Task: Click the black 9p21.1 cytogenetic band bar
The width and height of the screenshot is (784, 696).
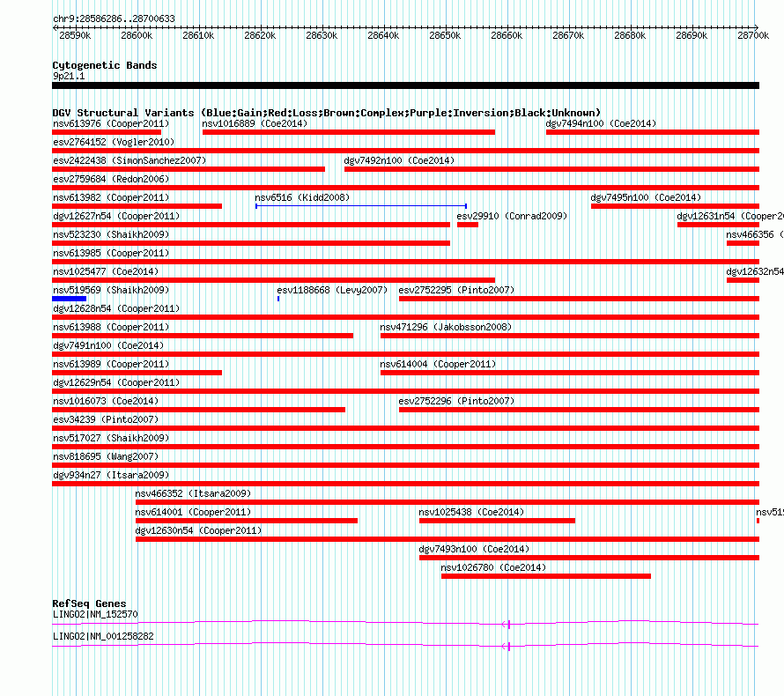Action: click(x=405, y=85)
